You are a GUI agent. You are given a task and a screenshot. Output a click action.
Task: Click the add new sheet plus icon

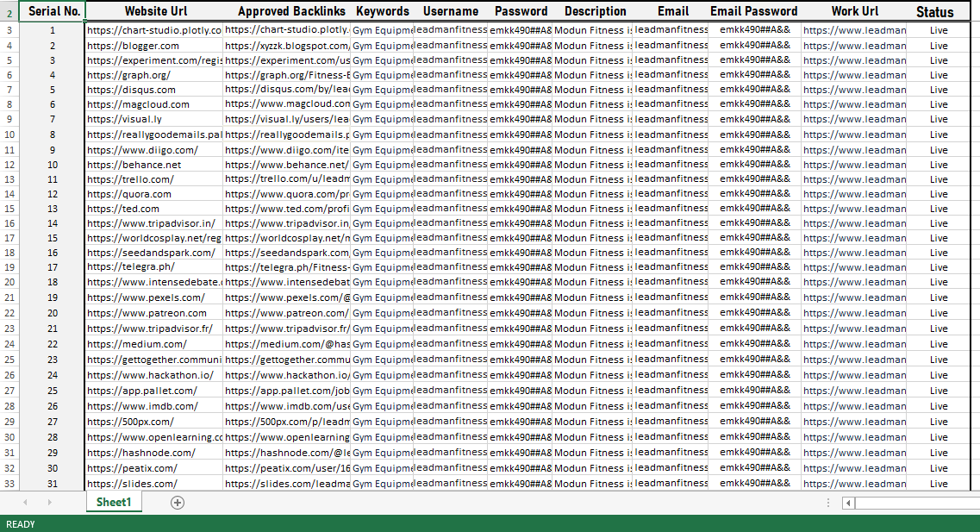178,503
